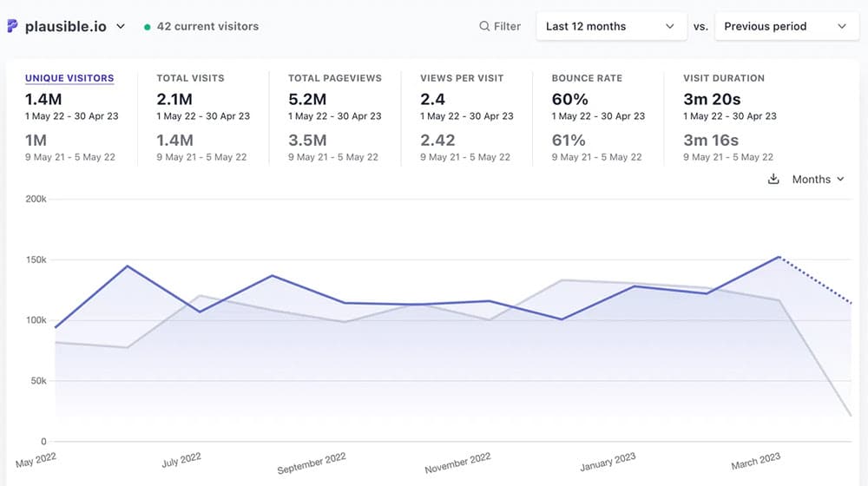Click the 61% previous bounce rate value
Screen dimensions: 868x486
569,140
